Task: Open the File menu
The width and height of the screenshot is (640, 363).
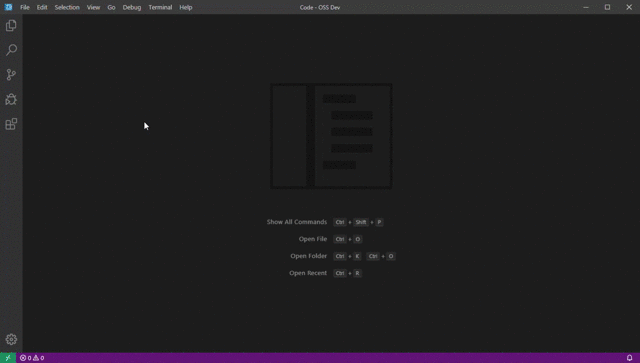Action: tap(25, 7)
